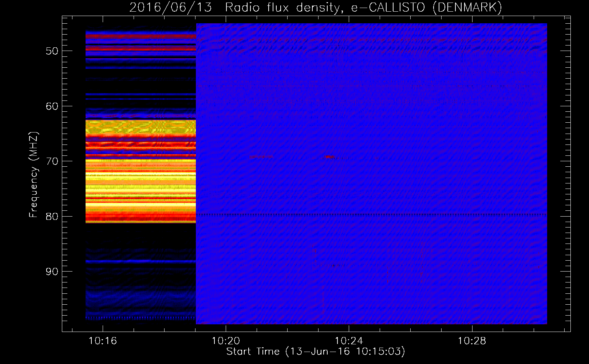Click the 'Start Time (13-Jun-16 10:15:03)' x-axis label

click(x=316, y=352)
